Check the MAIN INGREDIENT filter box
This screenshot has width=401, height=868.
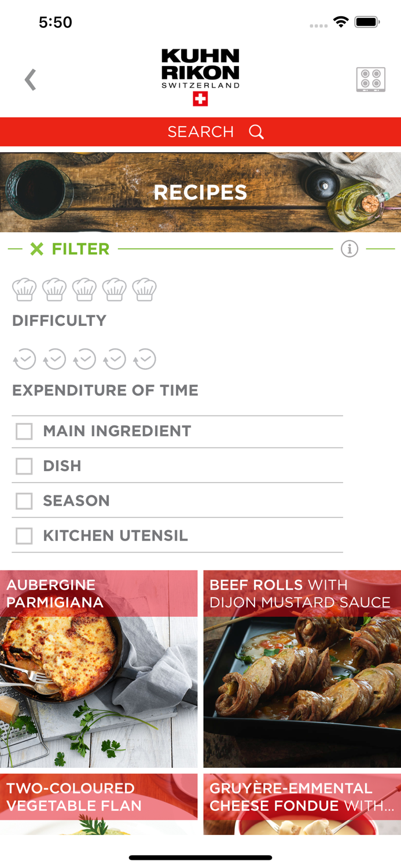[23, 431]
